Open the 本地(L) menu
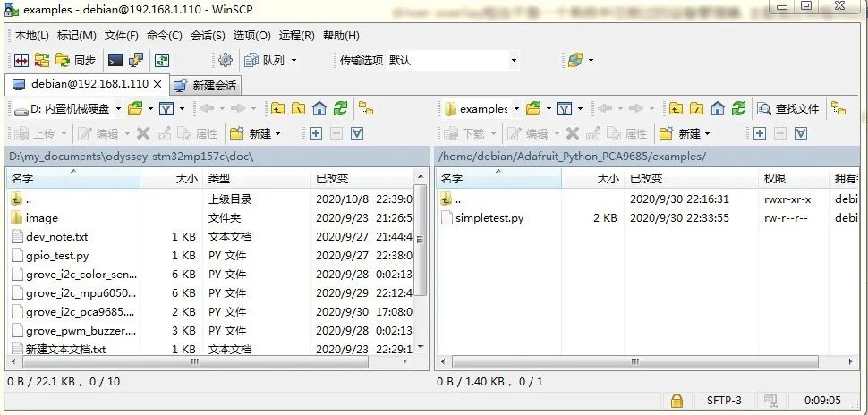 (x=31, y=36)
